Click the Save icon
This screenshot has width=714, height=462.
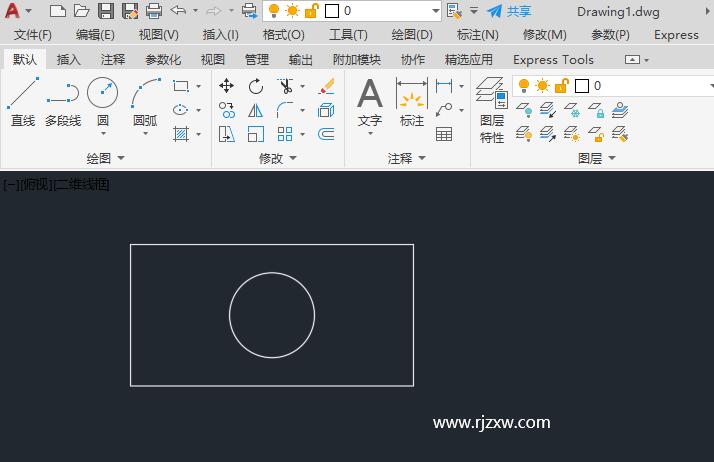click(x=106, y=10)
